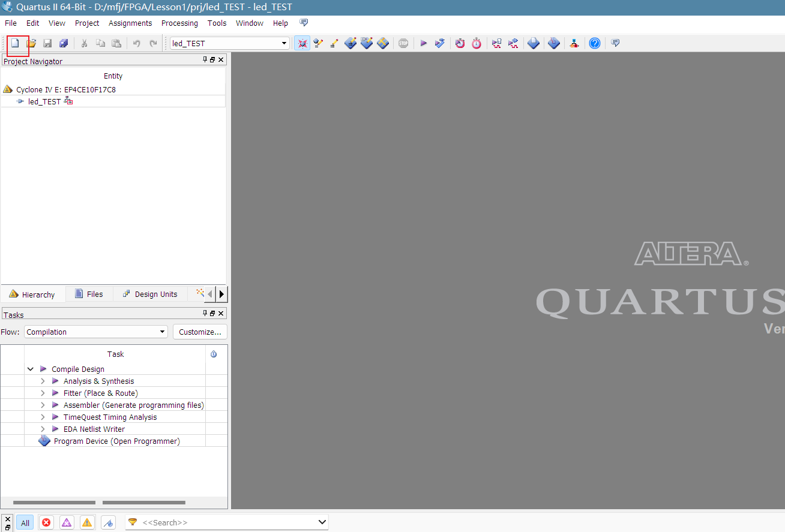
Task: Open the Tools menu
Action: point(217,23)
